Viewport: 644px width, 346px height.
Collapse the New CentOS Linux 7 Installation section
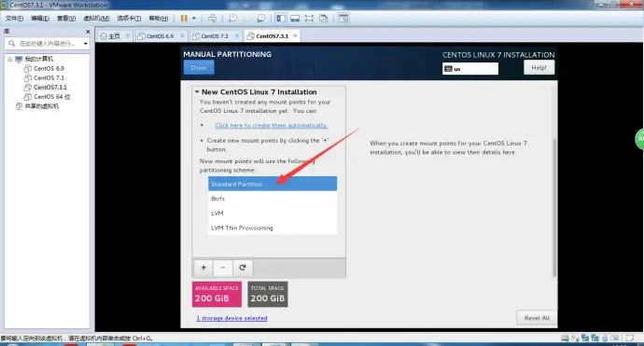point(197,92)
